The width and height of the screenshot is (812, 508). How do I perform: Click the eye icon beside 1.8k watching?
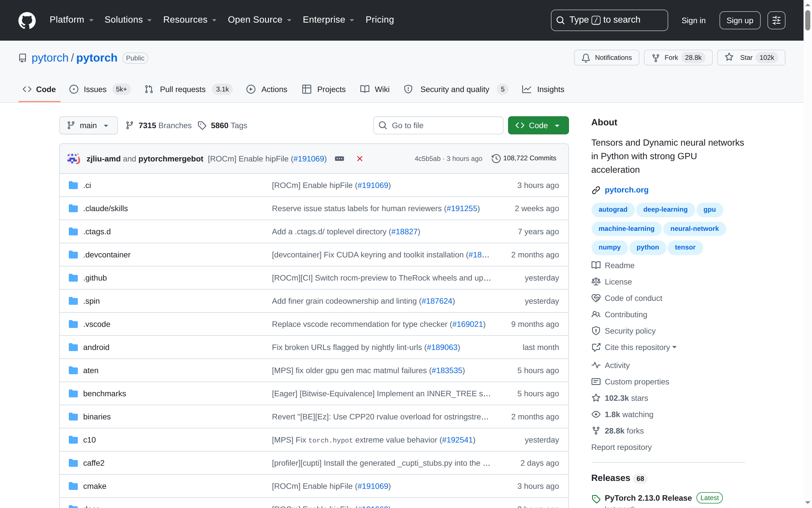click(x=596, y=414)
